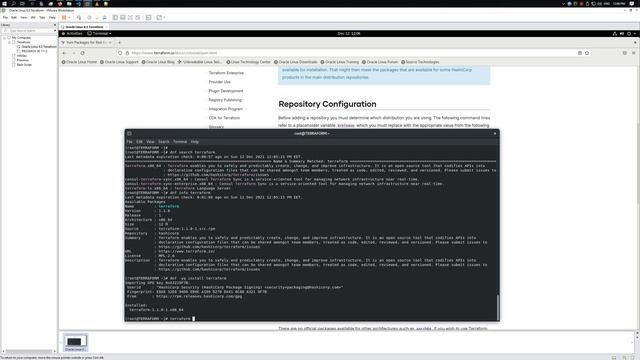Open the VMware Help menu
The width and height of the screenshot is (640, 360).
click(52, 18)
